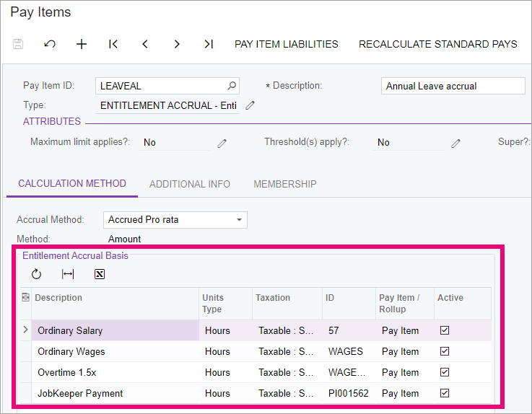Click the Pay Item Liabilities button

point(286,44)
